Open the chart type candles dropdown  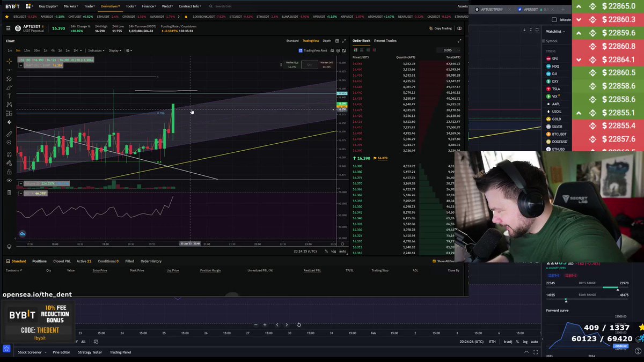click(129, 50)
